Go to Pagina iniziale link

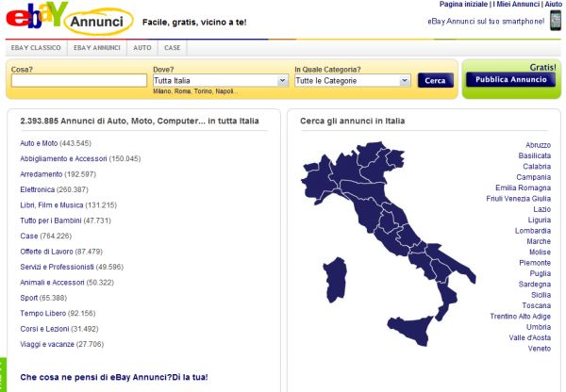(x=463, y=4)
